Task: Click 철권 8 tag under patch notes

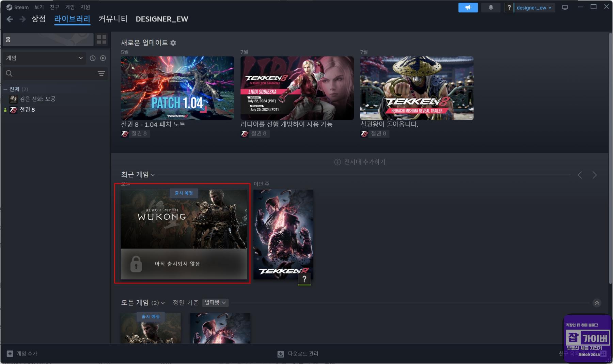Action: (x=135, y=133)
